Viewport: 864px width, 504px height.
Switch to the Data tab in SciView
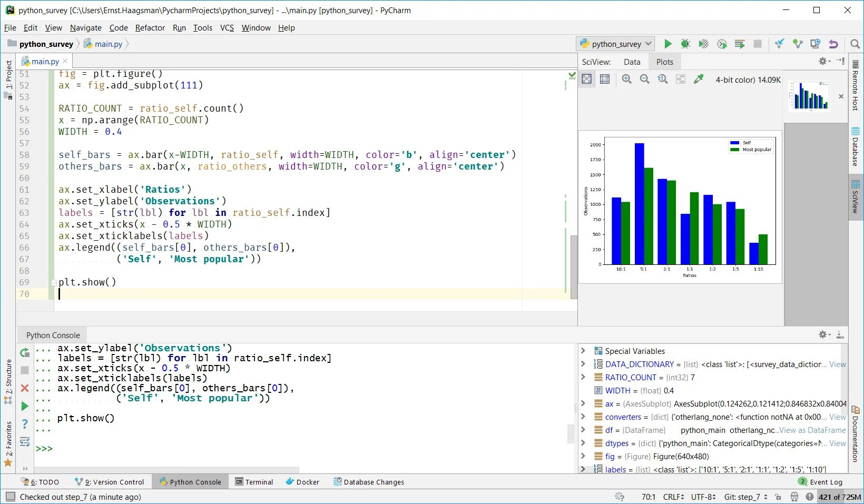pyautogui.click(x=632, y=62)
